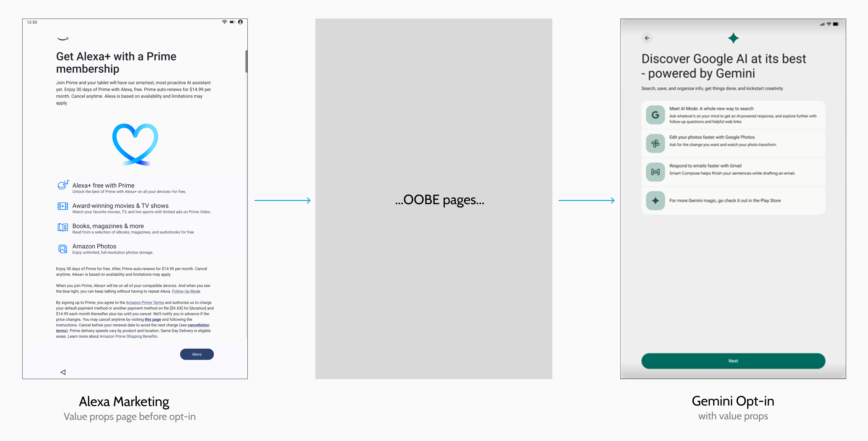Tap the Google Photos pinwheel icon
Viewport: 868px width, 441px height.
(x=656, y=144)
